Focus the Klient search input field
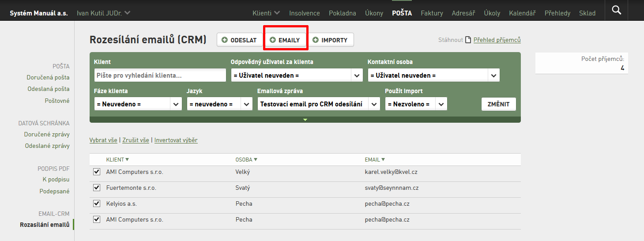644x241 pixels. tap(160, 75)
